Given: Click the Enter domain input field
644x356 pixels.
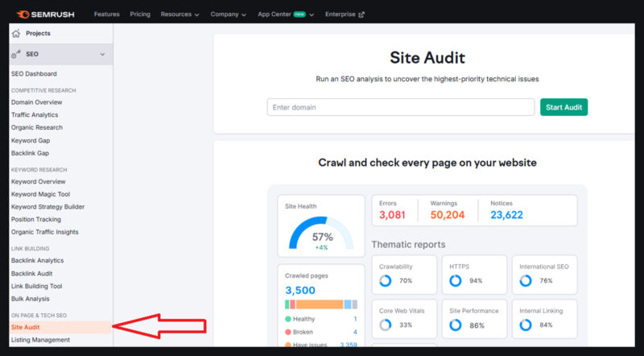Looking at the screenshot, I should tap(401, 107).
